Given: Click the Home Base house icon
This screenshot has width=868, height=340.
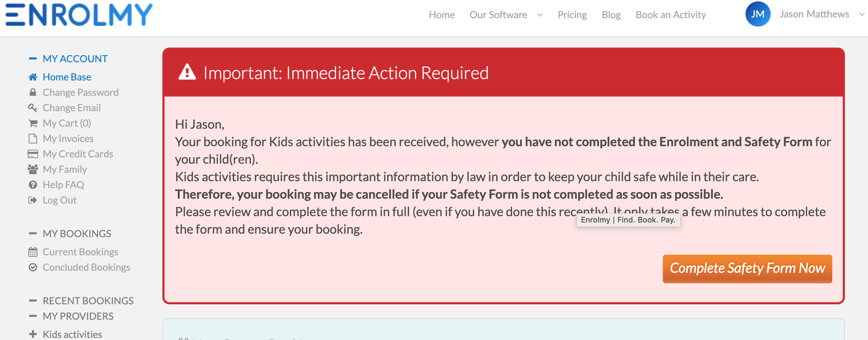Looking at the screenshot, I should 33,77.
